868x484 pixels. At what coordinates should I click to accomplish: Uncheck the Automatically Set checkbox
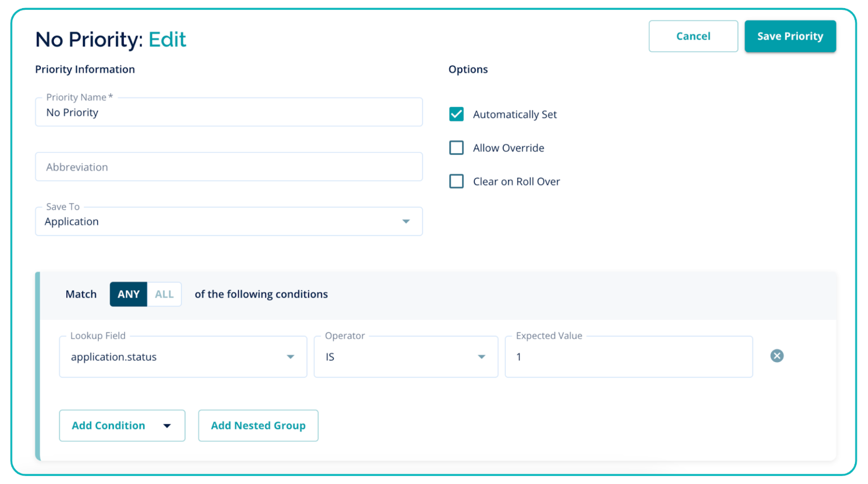(x=456, y=114)
